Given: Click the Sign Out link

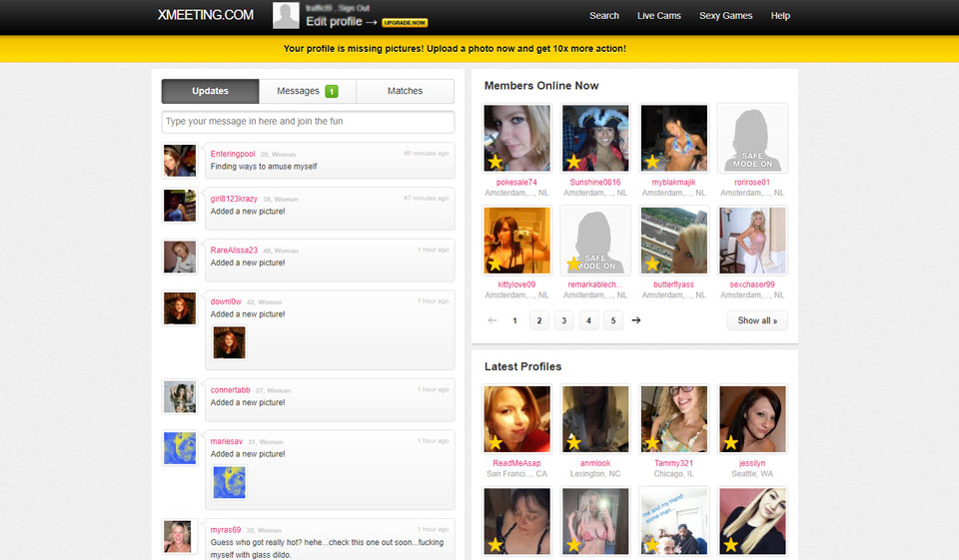Looking at the screenshot, I should click(x=354, y=7).
